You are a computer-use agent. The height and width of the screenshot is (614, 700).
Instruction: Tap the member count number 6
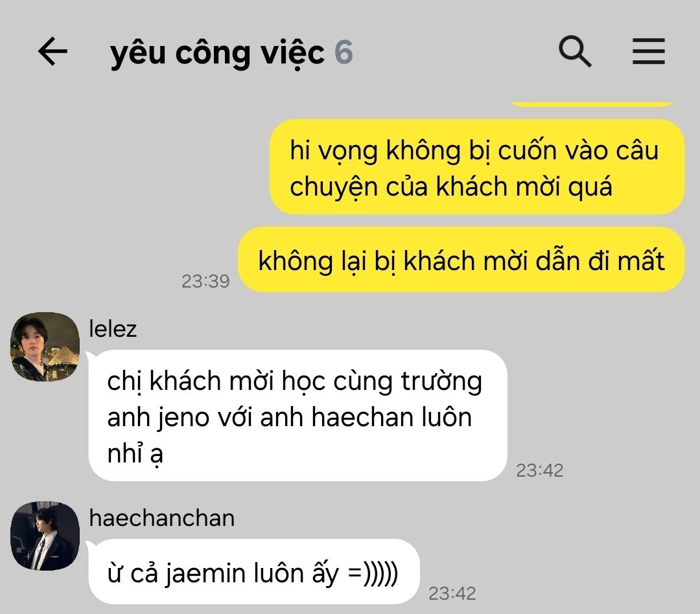[x=344, y=52]
